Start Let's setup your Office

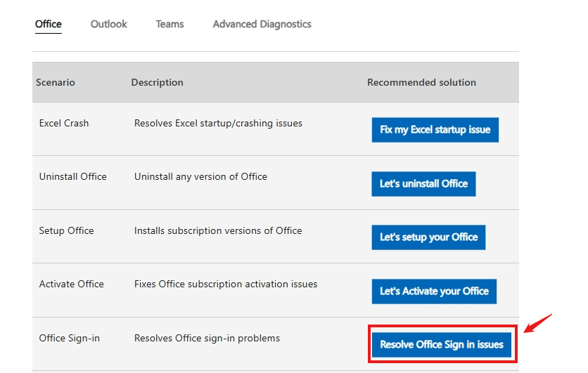tap(428, 237)
